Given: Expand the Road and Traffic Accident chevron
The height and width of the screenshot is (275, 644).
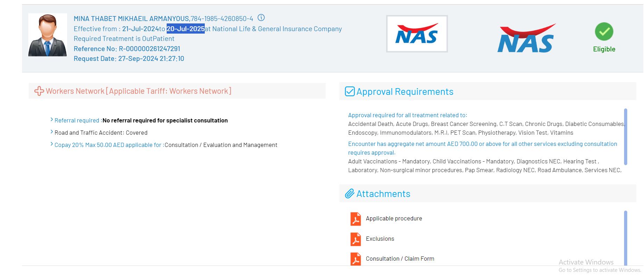Looking at the screenshot, I should (x=52, y=132).
